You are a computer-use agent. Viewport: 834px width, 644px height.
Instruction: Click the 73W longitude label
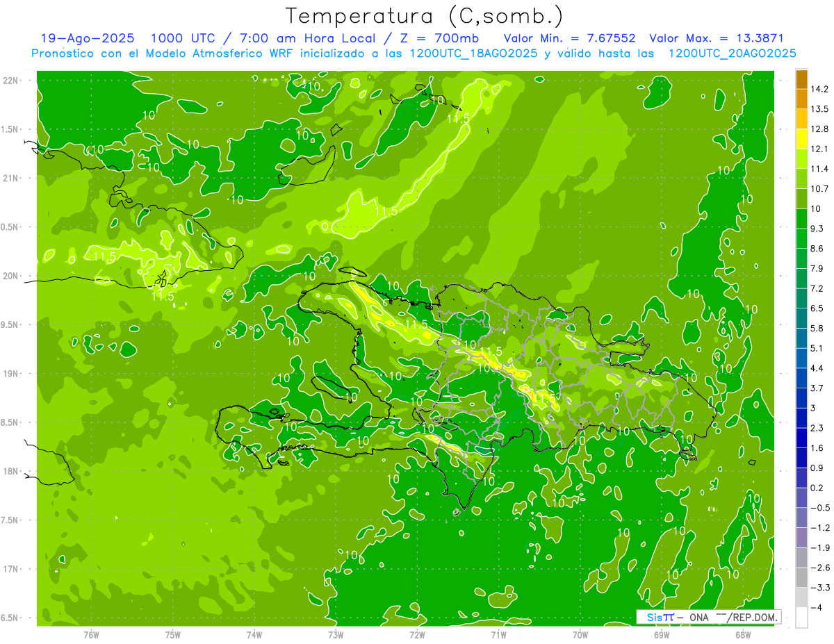[x=336, y=635]
